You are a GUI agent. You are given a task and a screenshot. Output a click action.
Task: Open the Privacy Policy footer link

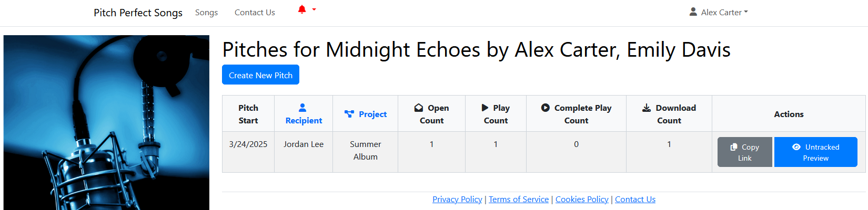[x=457, y=199]
